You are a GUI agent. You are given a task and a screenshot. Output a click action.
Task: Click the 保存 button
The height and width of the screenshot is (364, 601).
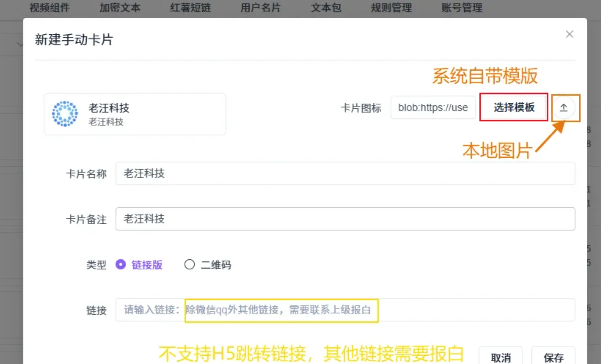[x=553, y=356]
